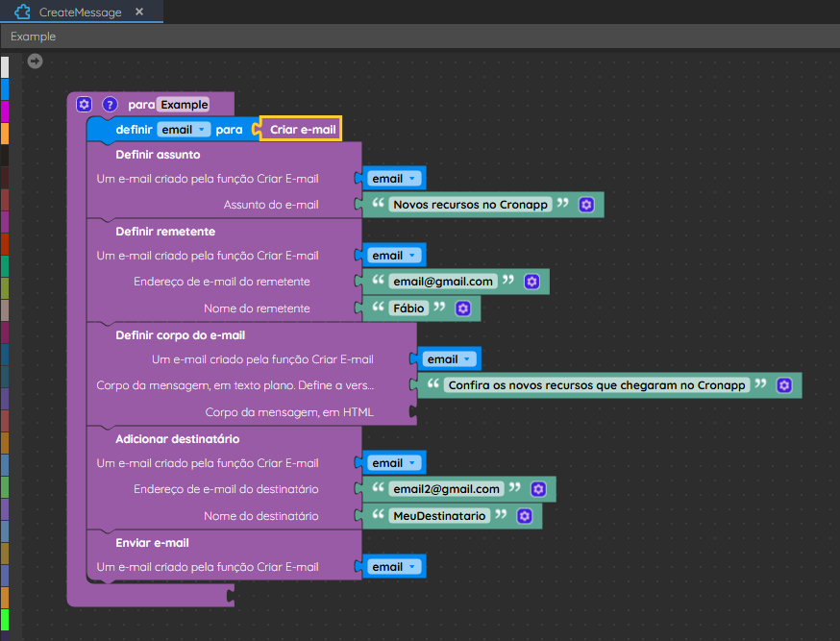Image resolution: width=840 pixels, height=641 pixels.
Task: Select the 'Enviar e-mail' block title
Action: point(152,543)
